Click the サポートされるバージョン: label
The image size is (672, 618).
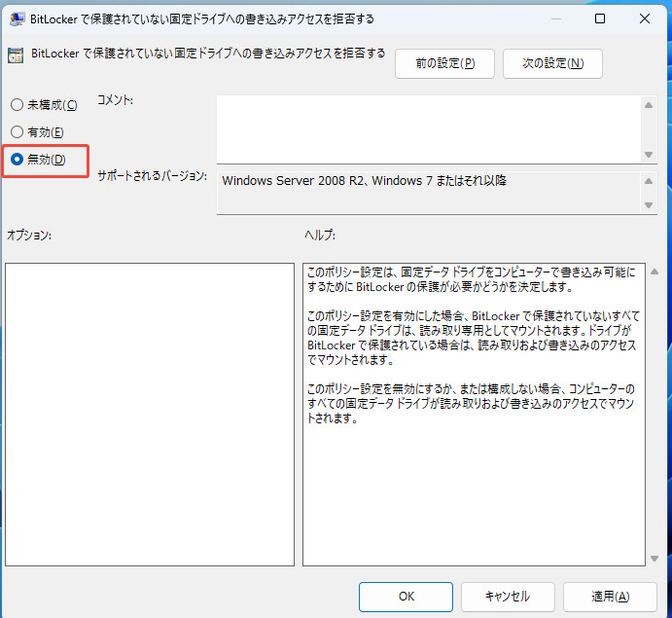152,175
